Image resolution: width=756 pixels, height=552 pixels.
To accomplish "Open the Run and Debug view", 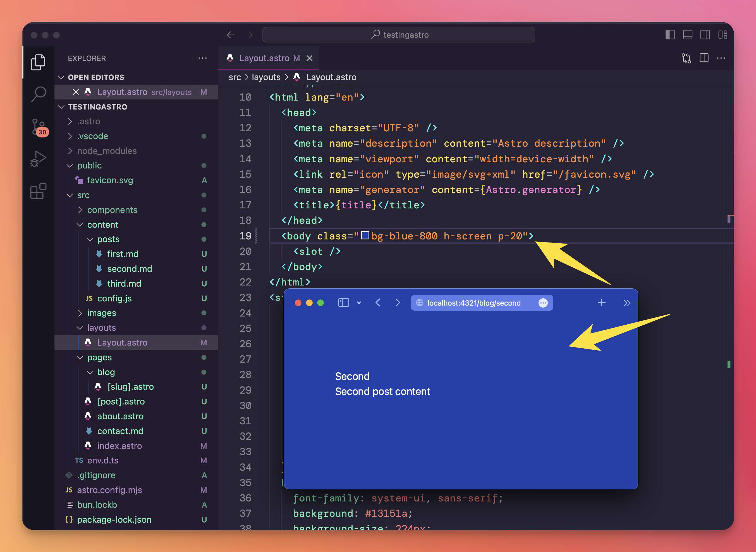I will [x=39, y=159].
